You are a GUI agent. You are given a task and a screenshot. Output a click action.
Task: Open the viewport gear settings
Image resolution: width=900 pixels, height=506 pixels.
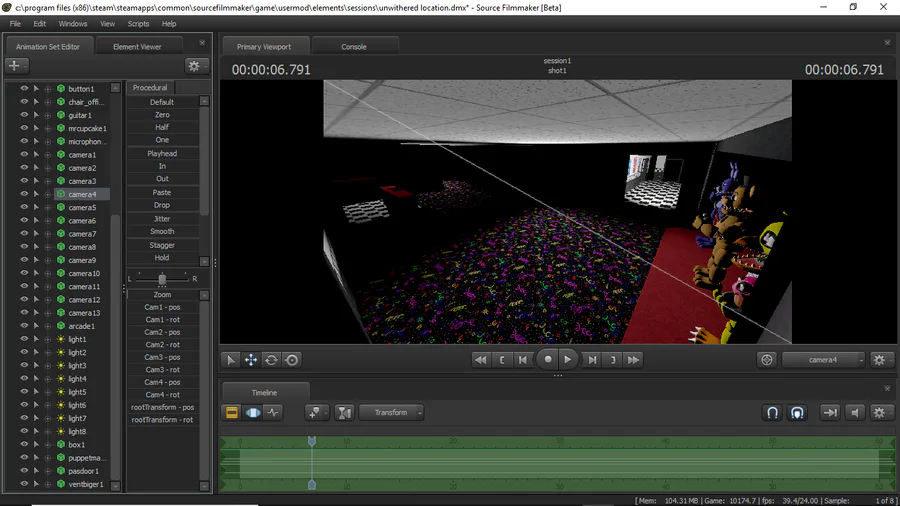(x=879, y=360)
